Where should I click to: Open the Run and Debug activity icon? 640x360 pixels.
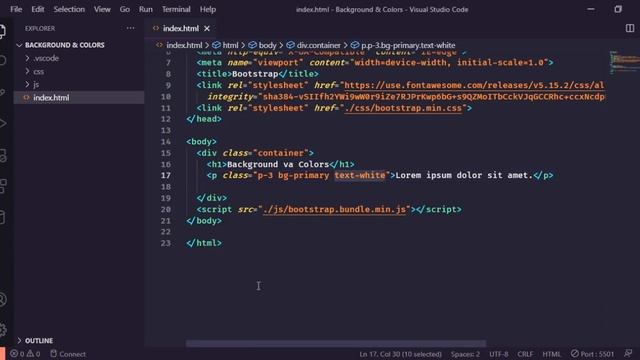tap(2, 123)
